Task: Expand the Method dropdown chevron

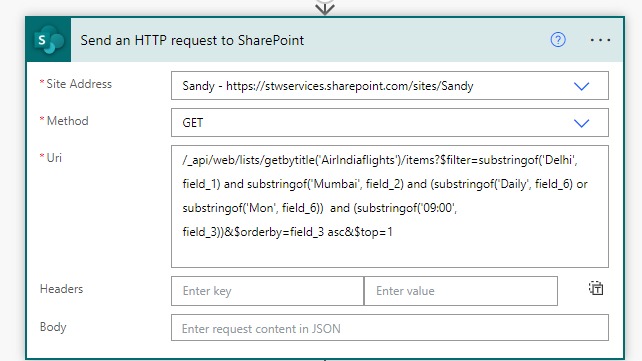Action: coord(581,123)
